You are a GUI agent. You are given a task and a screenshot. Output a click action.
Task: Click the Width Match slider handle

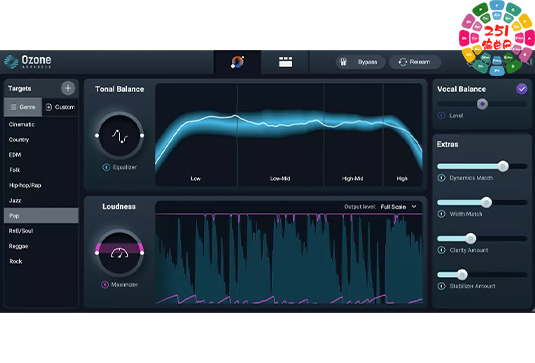coord(487,202)
